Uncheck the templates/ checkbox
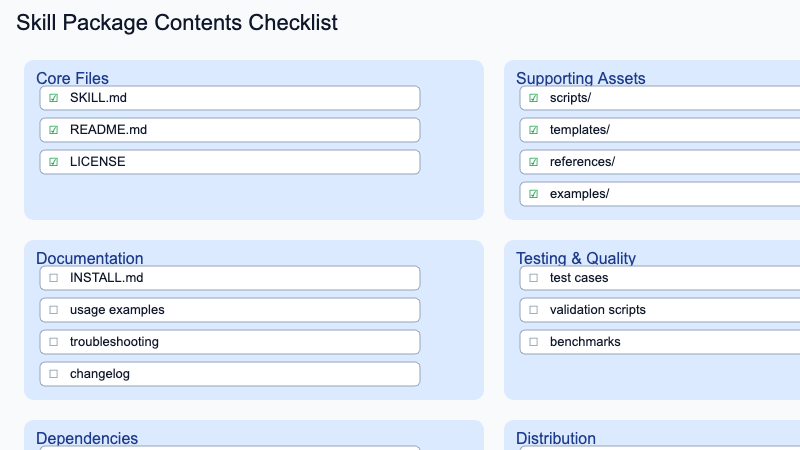The height and width of the screenshot is (450, 800). pos(534,130)
